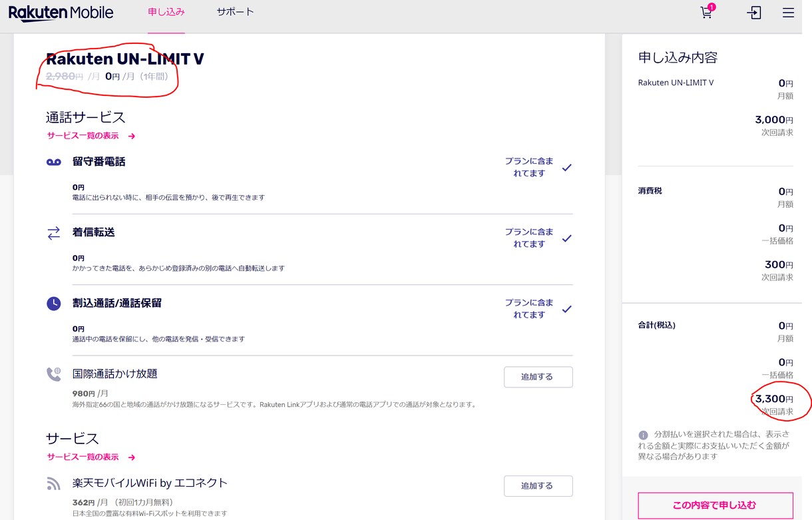Open サービス一覧の表示 under サービス
Screen dimensions: 812x520
click(x=91, y=457)
